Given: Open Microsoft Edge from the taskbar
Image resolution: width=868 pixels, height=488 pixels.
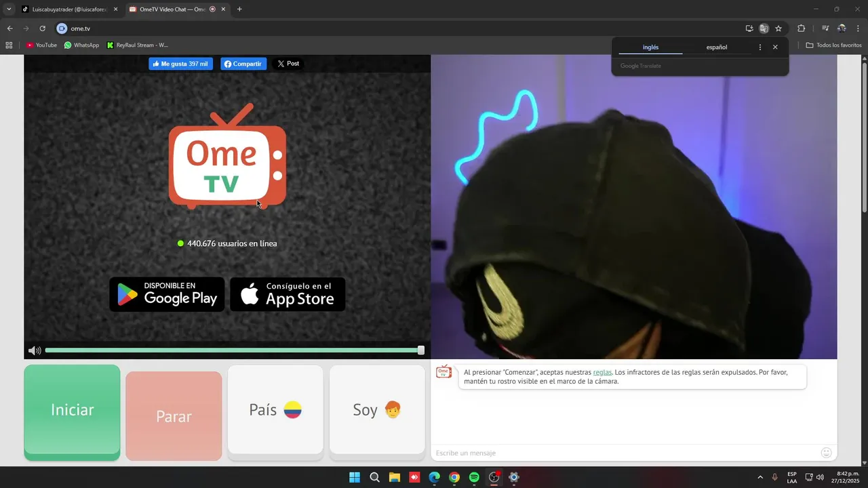Looking at the screenshot, I should coord(434,477).
